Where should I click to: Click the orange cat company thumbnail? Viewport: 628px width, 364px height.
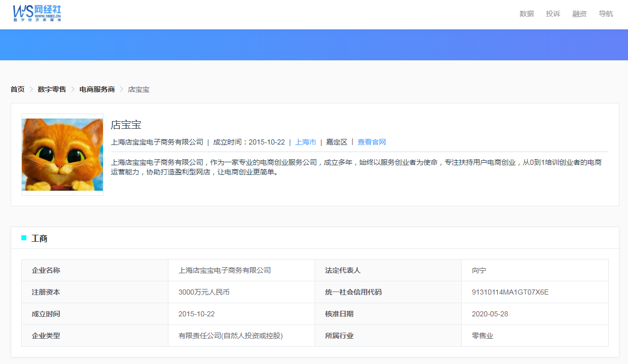[62, 155]
